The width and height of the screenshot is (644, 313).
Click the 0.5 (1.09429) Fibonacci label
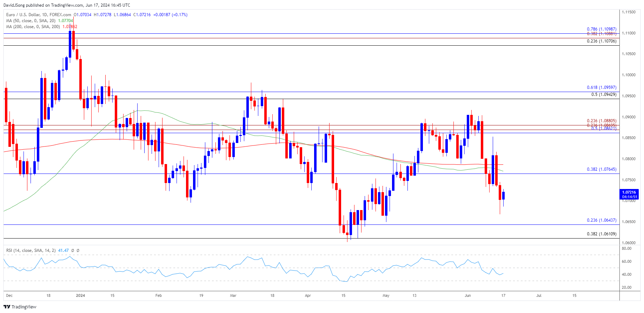point(604,94)
